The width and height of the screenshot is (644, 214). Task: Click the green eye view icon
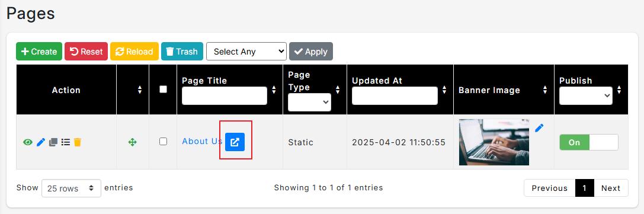click(27, 142)
